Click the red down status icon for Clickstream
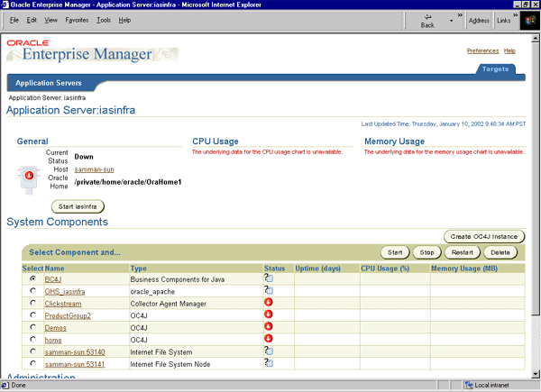The height and width of the screenshot is (392, 541). point(268,302)
